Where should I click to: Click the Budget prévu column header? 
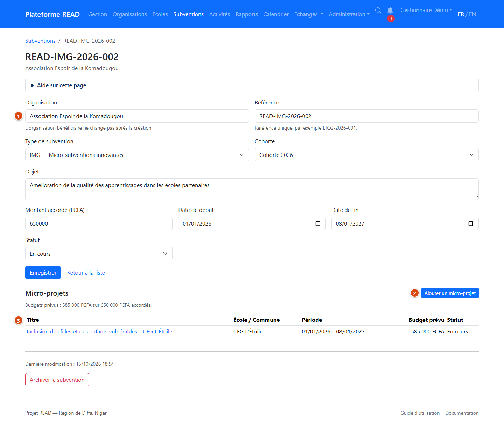click(x=426, y=320)
